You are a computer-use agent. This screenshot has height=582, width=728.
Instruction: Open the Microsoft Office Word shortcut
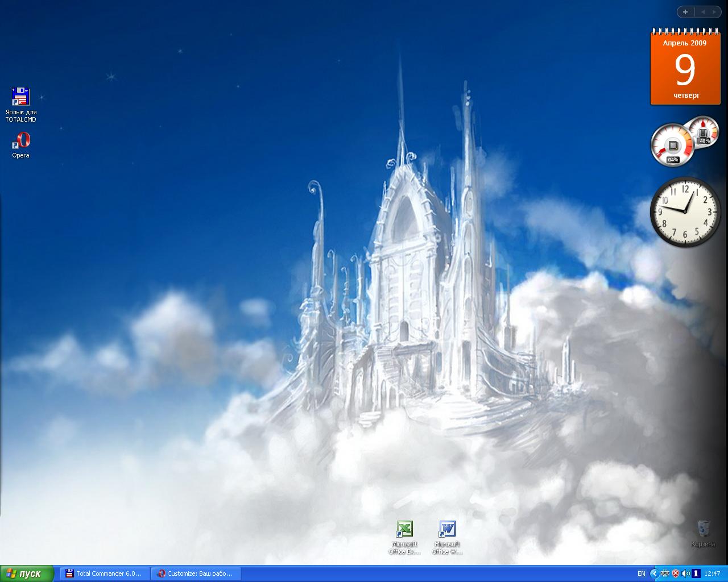[x=447, y=538]
